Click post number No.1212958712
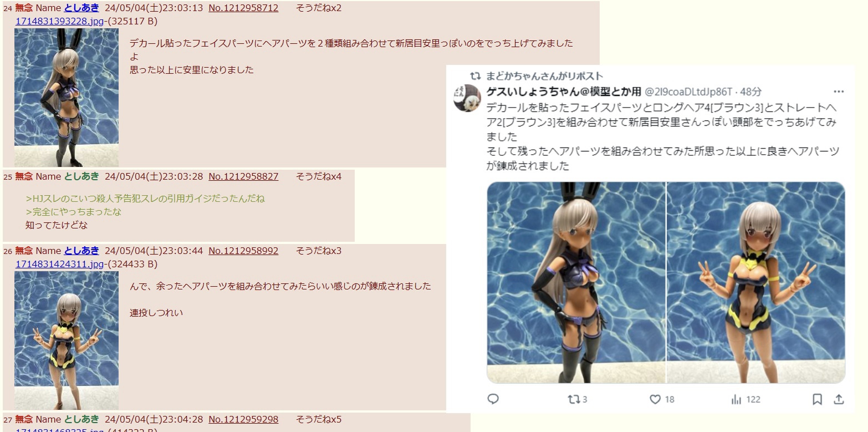Screen dimensions: 868x432 point(243,8)
